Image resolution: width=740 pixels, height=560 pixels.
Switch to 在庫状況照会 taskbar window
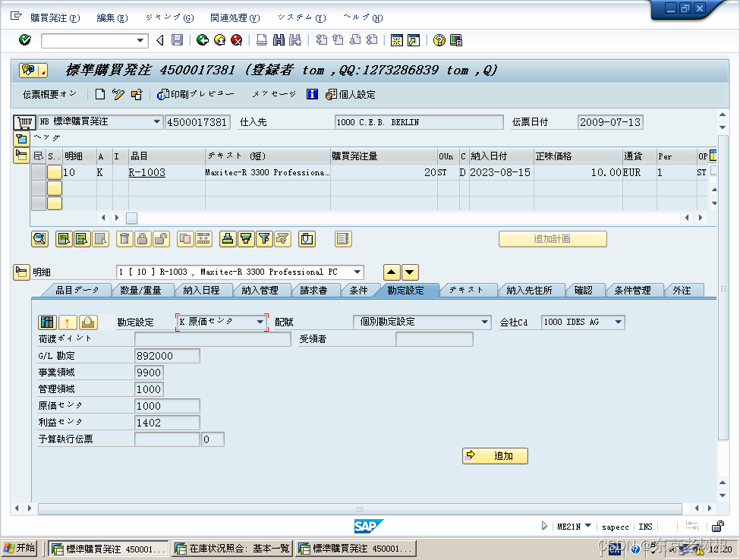pyautogui.click(x=232, y=548)
